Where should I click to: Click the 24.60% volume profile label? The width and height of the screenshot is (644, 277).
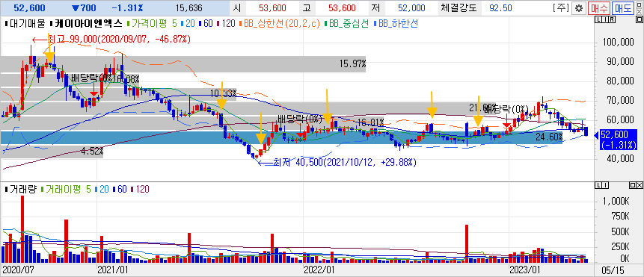tap(549, 137)
